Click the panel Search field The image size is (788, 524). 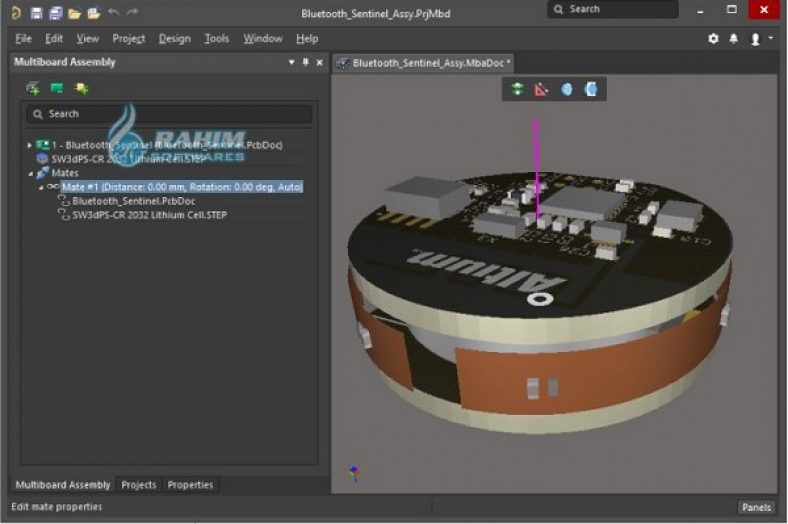tap(170, 114)
